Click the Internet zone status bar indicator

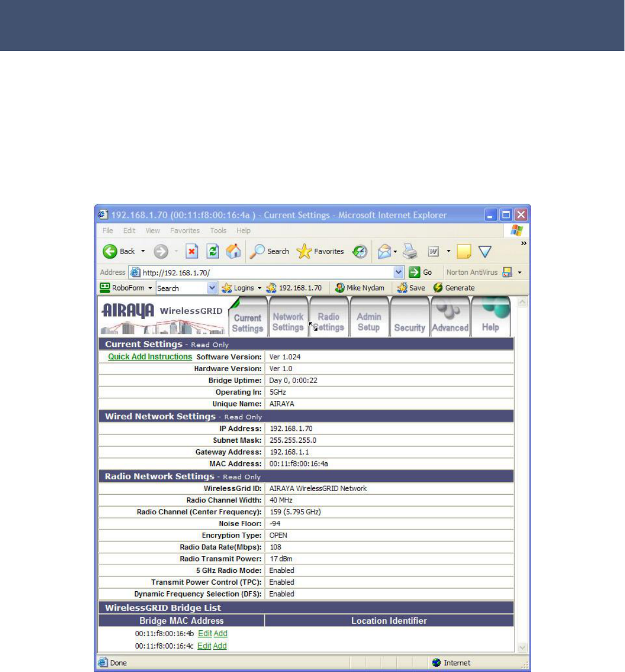451,663
